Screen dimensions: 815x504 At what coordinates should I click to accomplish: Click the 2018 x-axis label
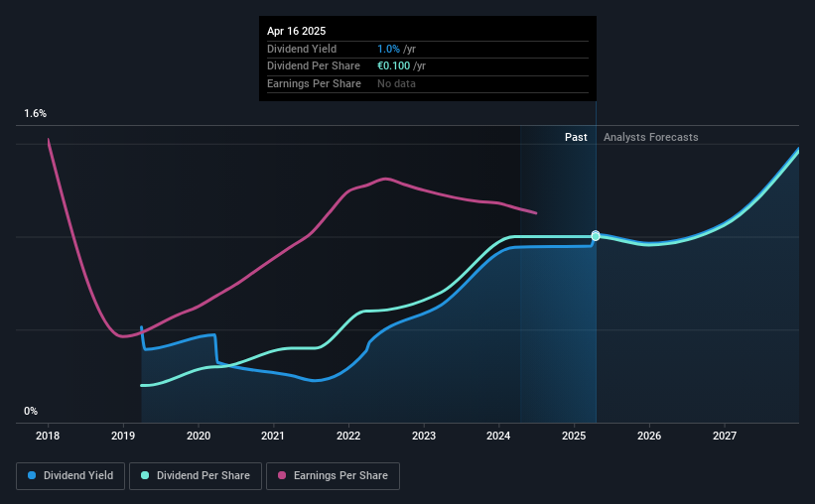tap(48, 436)
